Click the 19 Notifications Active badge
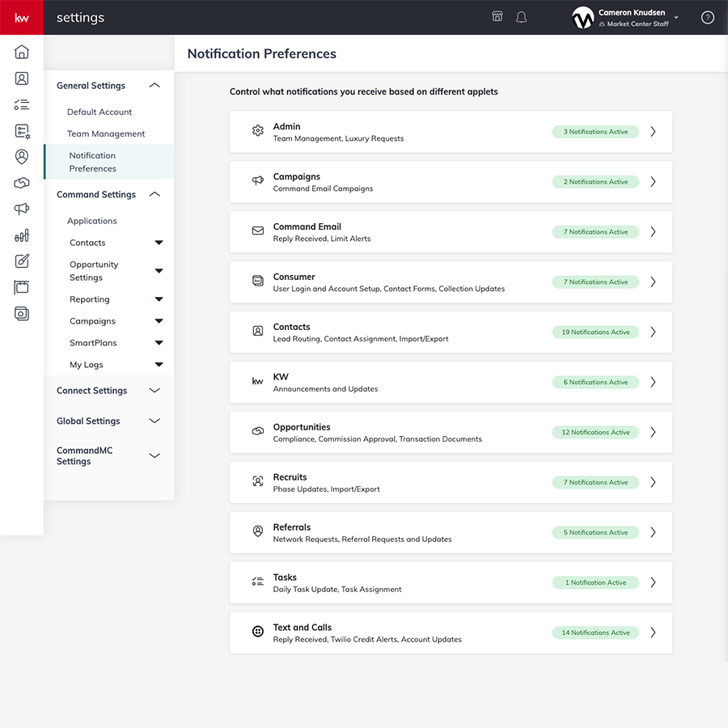This screenshot has height=728, width=728. point(595,332)
